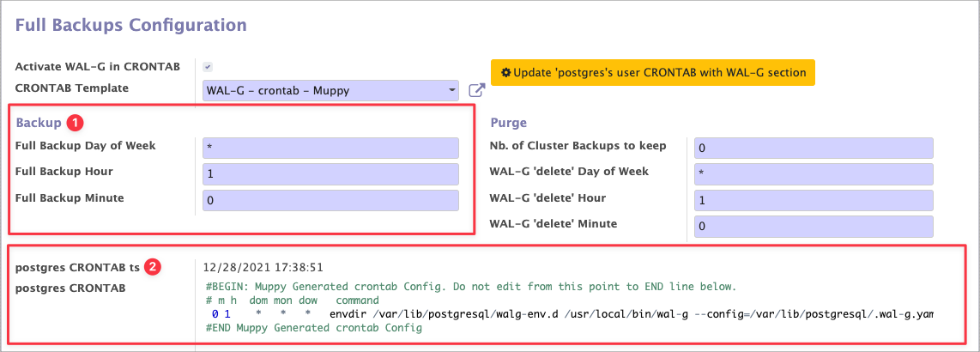This screenshot has width=980, height=352.
Task: Toggle Activate WAL-G in CRONTAB checkbox
Action: coord(208,67)
